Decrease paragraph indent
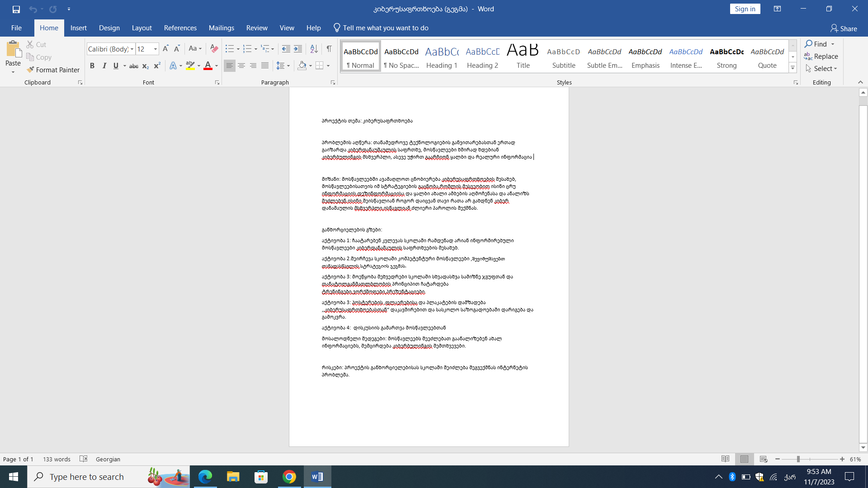The width and height of the screenshot is (868, 488). [286, 49]
